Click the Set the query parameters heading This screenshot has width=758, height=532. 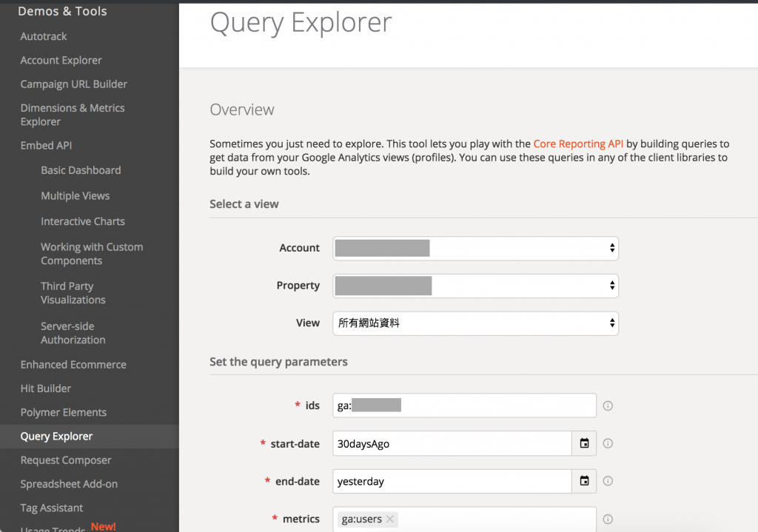coord(278,362)
